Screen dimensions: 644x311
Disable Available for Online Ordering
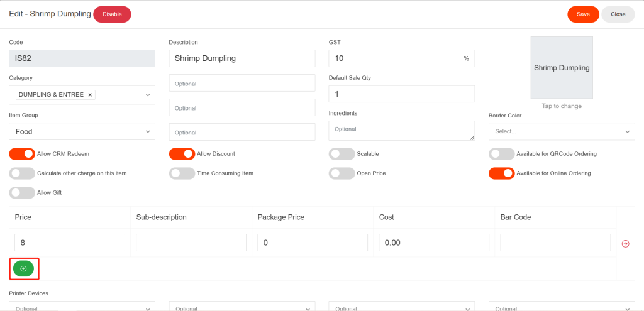[501, 173]
